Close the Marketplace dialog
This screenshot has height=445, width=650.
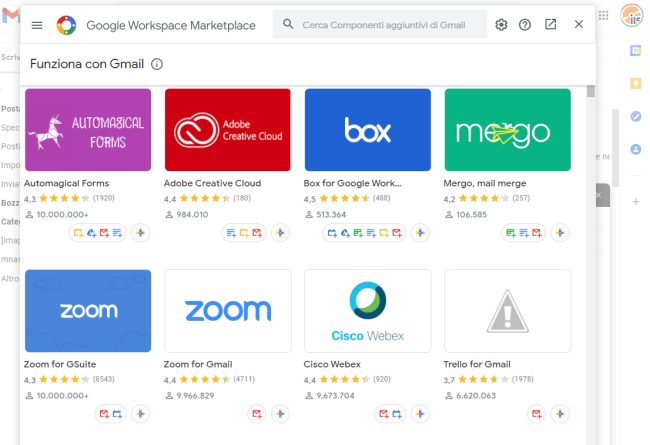pyautogui.click(x=578, y=25)
